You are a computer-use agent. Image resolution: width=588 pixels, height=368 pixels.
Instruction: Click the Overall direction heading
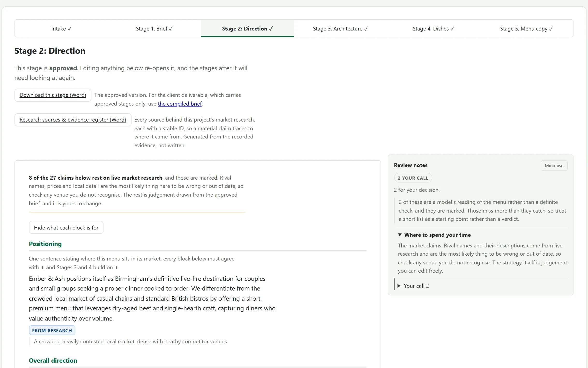click(53, 360)
